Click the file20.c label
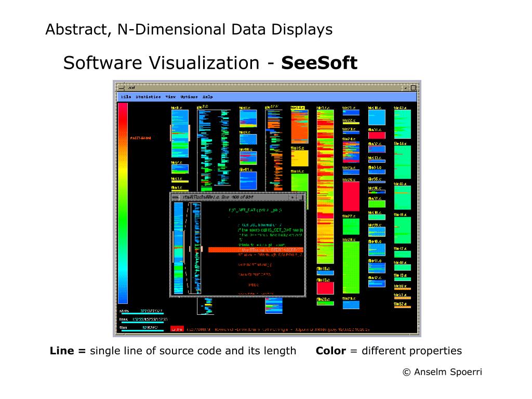This screenshot has height=399, width=532. coord(323,299)
